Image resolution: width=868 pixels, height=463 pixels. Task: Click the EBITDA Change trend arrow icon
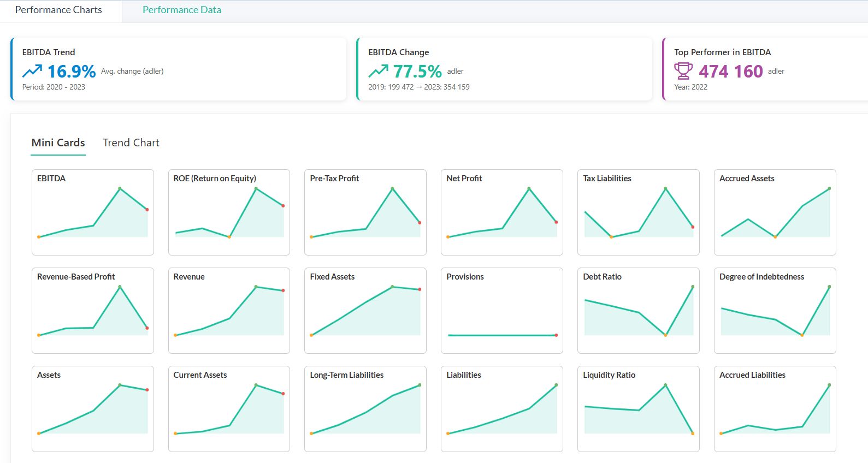point(378,71)
